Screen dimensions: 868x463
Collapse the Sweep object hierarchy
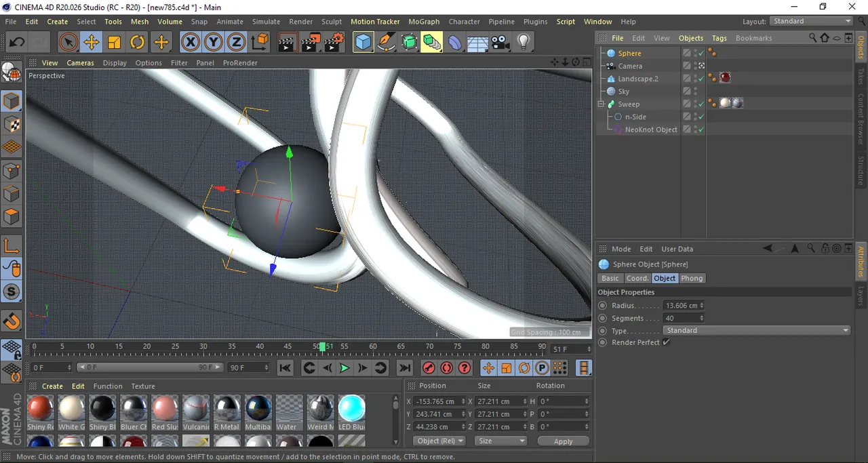tap(601, 104)
